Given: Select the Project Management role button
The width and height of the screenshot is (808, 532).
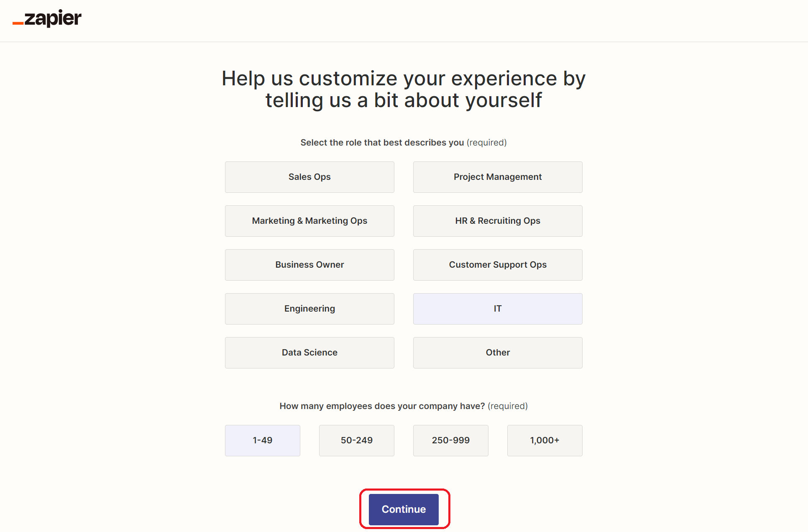Looking at the screenshot, I should click(x=498, y=176).
